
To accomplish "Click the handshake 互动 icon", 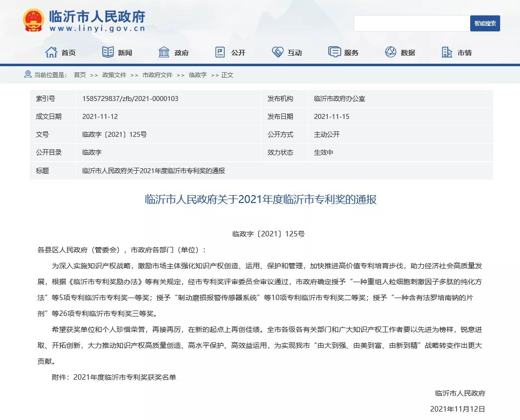I will click(x=277, y=52).
